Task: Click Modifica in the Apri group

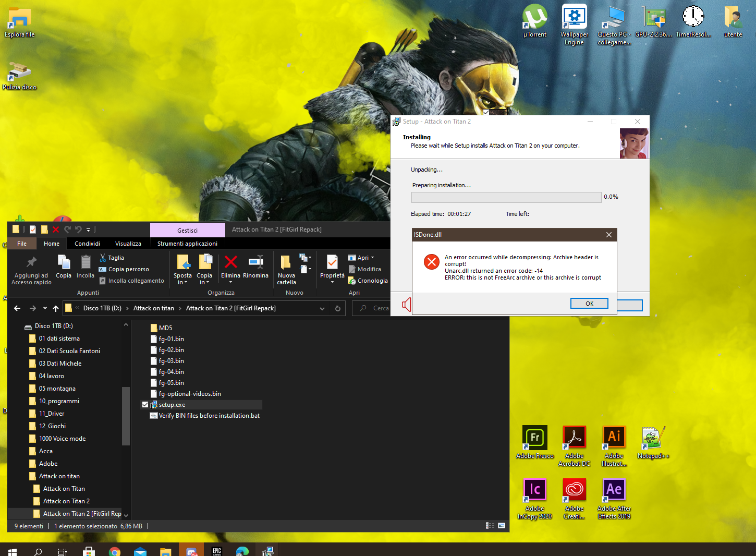Action: (364, 269)
